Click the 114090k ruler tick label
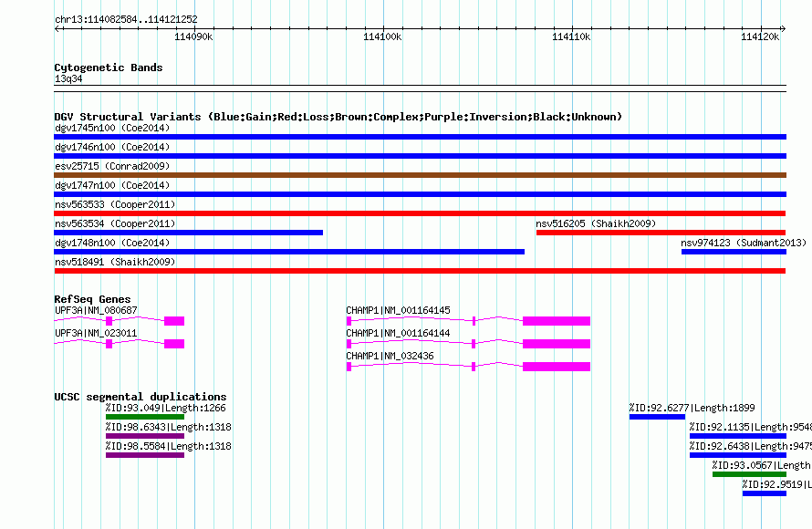Viewport: 812px width, 529px height. click(193, 36)
